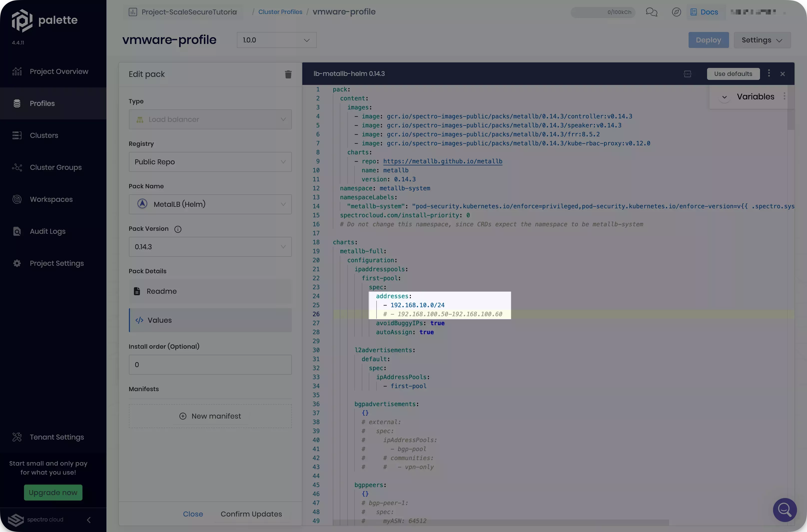Open the 1.0.0 profile version dropdown
807x532 pixels.
click(x=277, y=40)
